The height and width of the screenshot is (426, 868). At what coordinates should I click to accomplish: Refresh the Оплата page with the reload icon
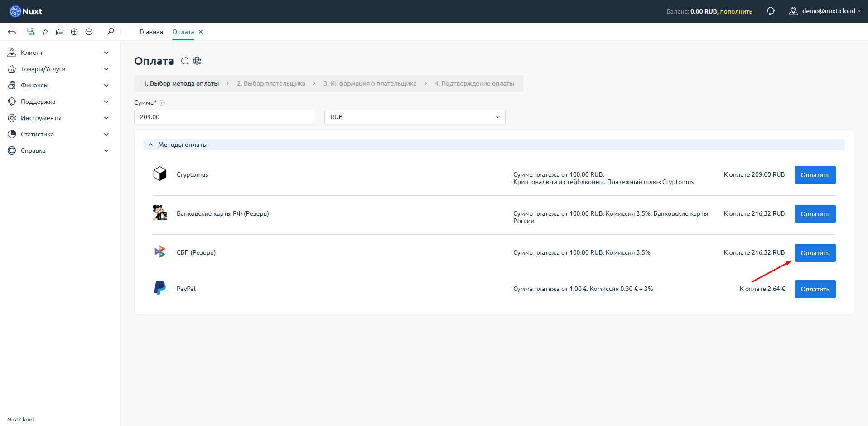coord(185,61)
